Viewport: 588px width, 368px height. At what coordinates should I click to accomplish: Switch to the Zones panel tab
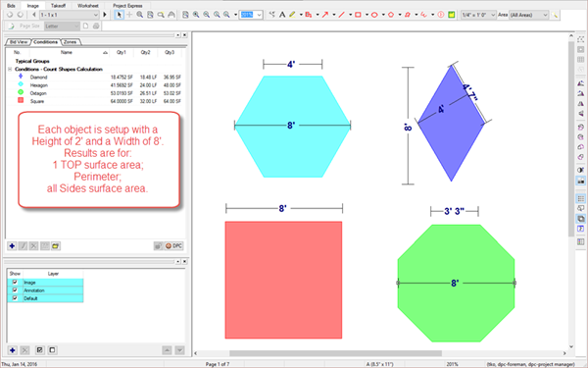click(x=71, y=42)
